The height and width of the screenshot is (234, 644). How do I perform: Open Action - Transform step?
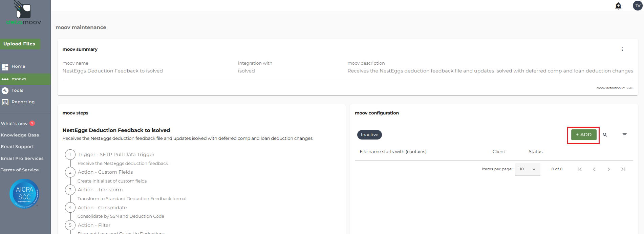coord(100,190)
